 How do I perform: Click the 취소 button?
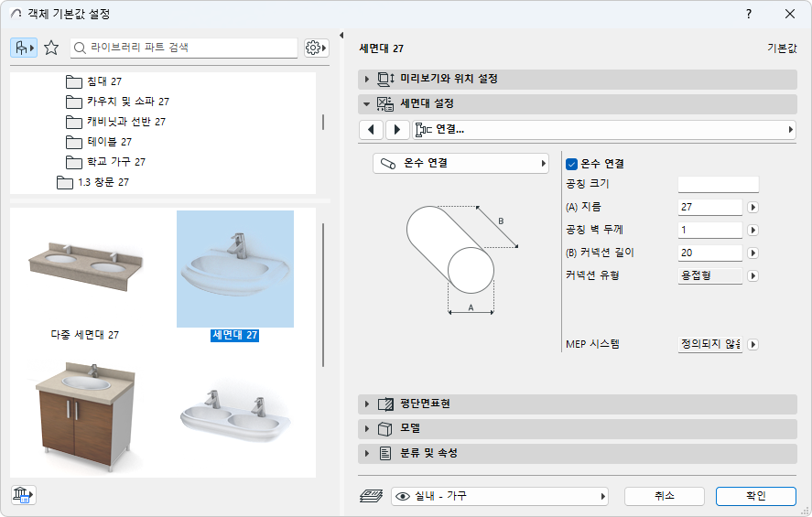665,496
